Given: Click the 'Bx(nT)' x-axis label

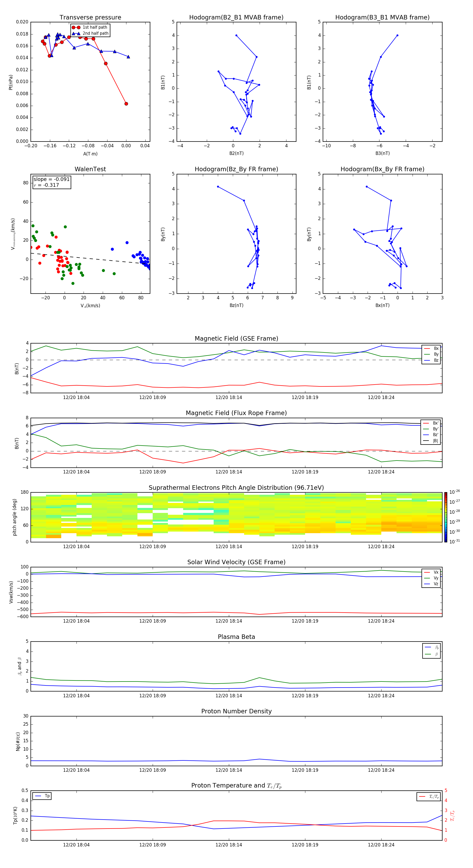Looking at the screenshot, I should pyautogui.click(x=382, y=305).
